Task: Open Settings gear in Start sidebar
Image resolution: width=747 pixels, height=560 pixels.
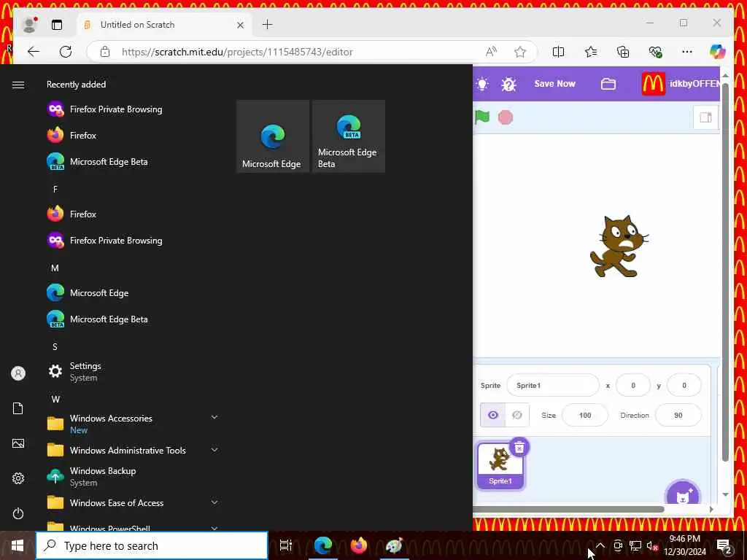Action: pos(18,478)
